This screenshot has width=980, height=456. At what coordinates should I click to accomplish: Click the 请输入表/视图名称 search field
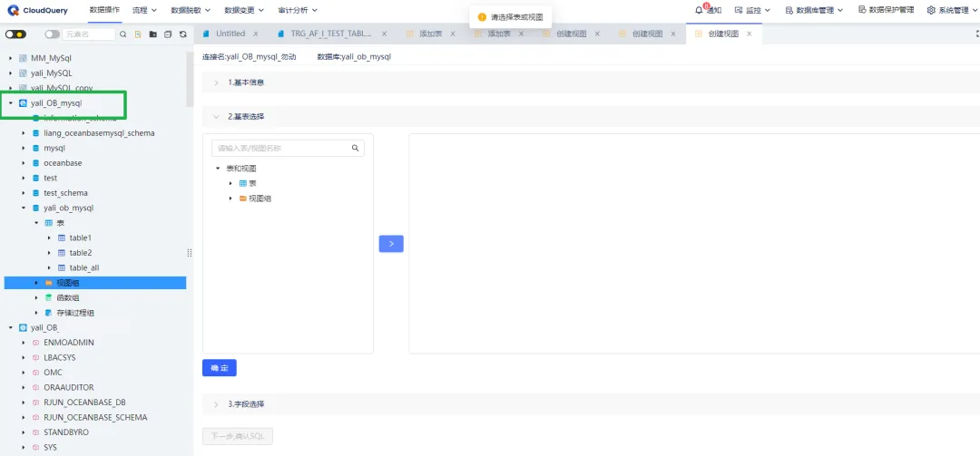pyautogui.click(x=279, y=148)
